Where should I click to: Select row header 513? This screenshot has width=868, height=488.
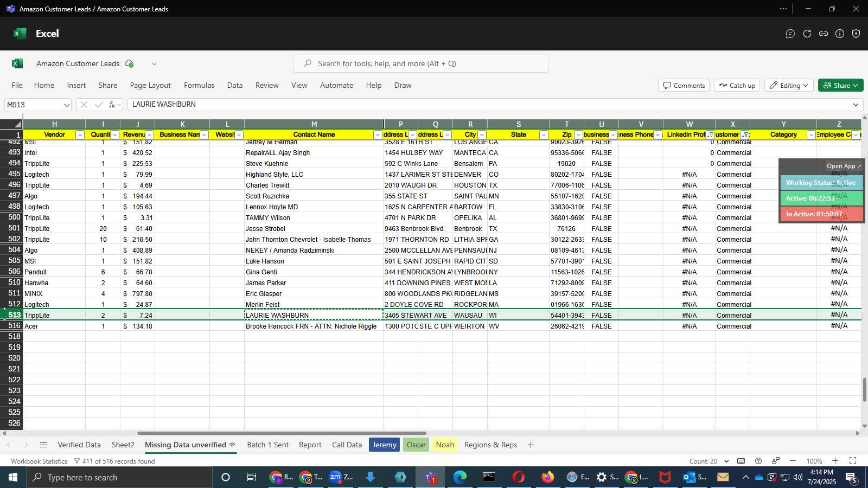tap(11, 315)
